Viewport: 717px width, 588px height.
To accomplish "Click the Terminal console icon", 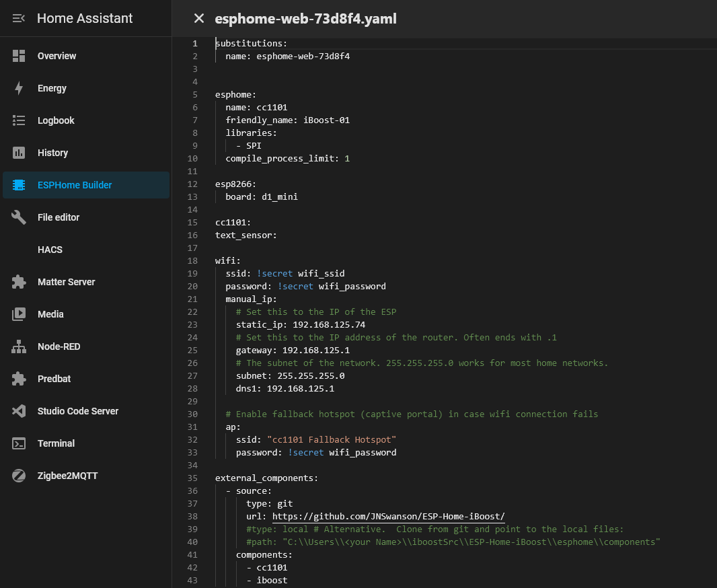I will tap(19, 443).
